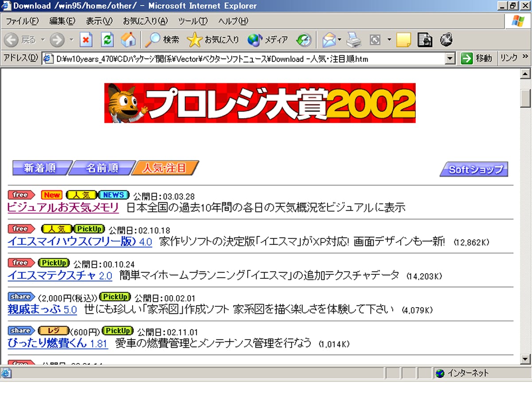Click the 移動 Go button
This screenshot has height=399, width=532.
pyautogui.click(x=477, y=59)
